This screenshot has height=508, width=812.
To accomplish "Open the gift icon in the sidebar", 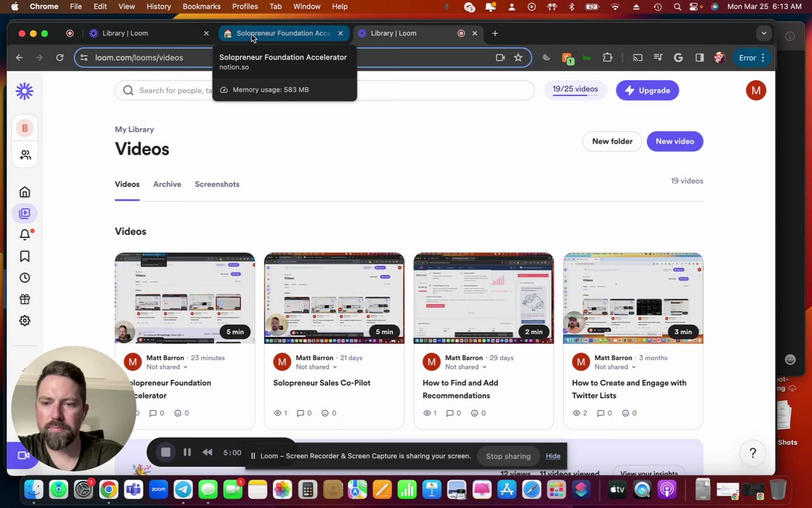I will point(25,299).
